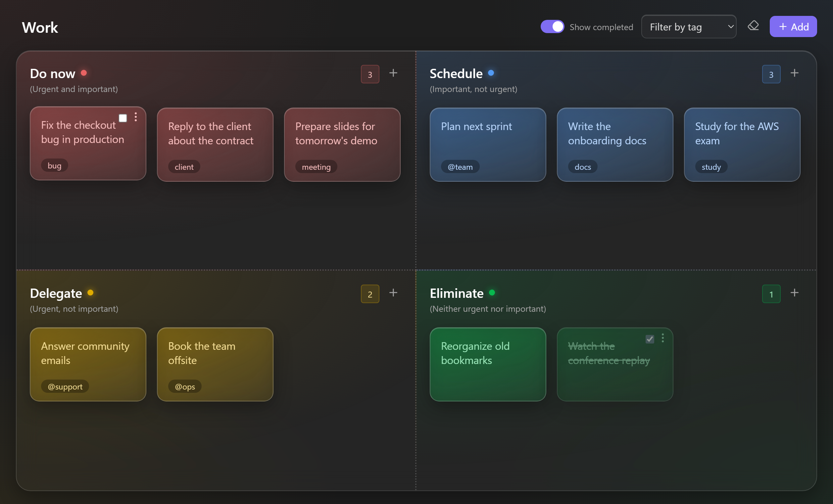Viewport: 833px width, 504px height.
Task: Add a task to the Eliminate quadrant with its plus icon
Action: (795, 293)
